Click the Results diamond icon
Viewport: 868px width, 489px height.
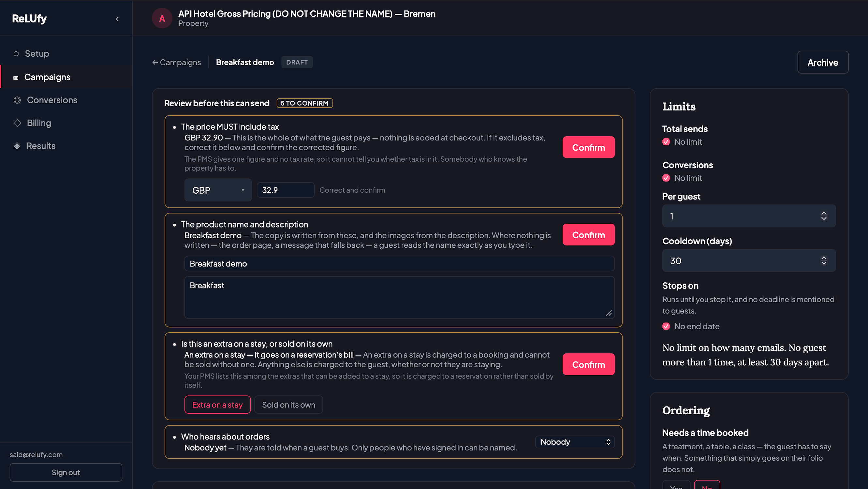(x=17, y=146)
